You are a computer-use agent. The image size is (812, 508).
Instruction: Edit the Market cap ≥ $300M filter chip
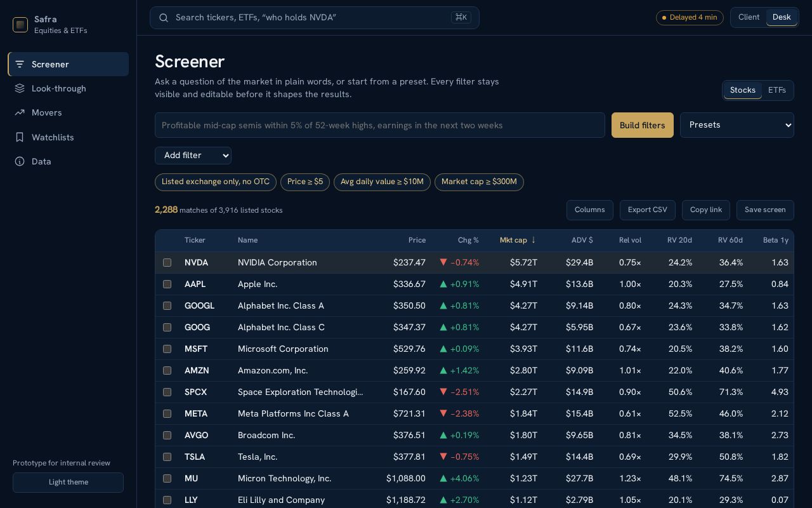479,182
